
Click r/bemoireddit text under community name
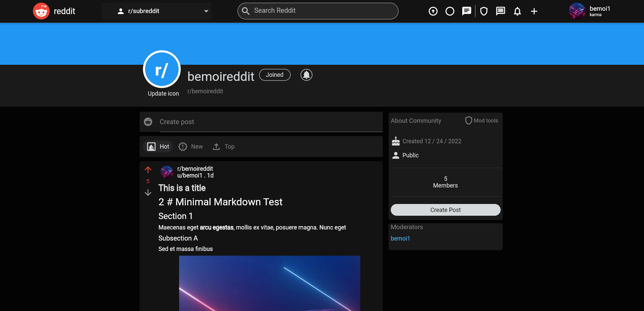[205, 91]
